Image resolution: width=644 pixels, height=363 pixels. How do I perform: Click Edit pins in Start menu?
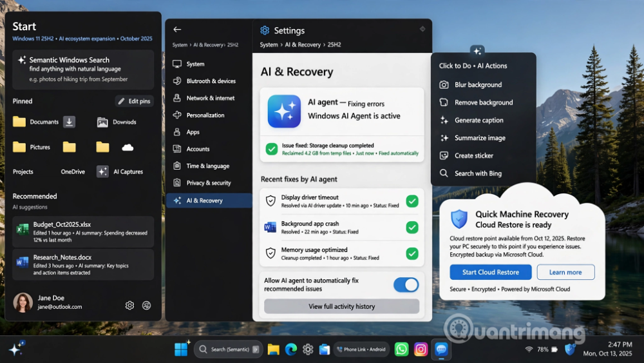click(x=135, y=101)
